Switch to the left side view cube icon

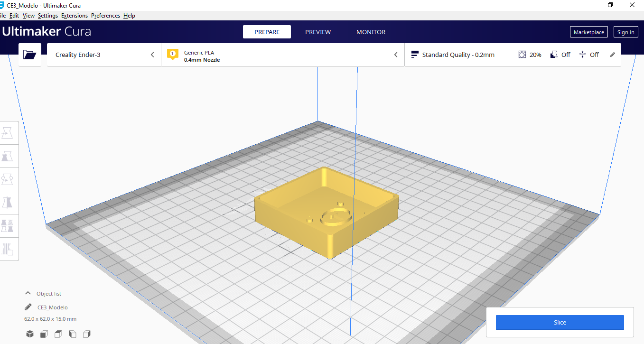[x=73, y=334]
